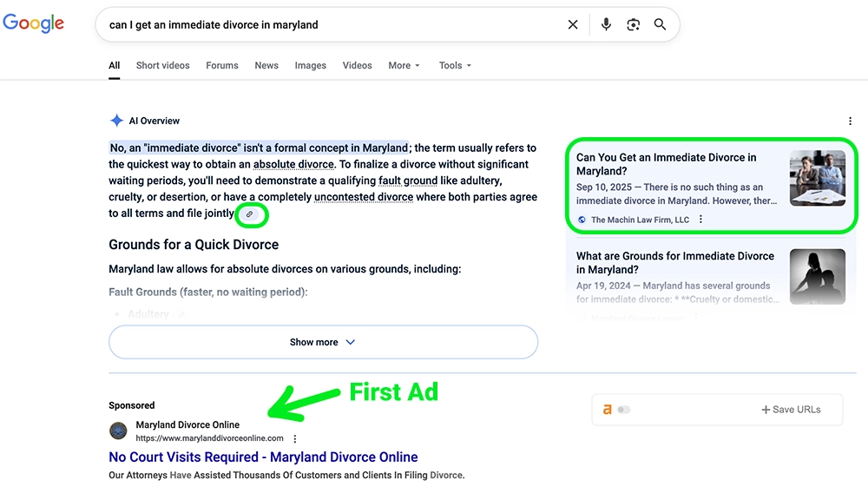
Task: Switch to the Short videos tab
Action: 163,65
